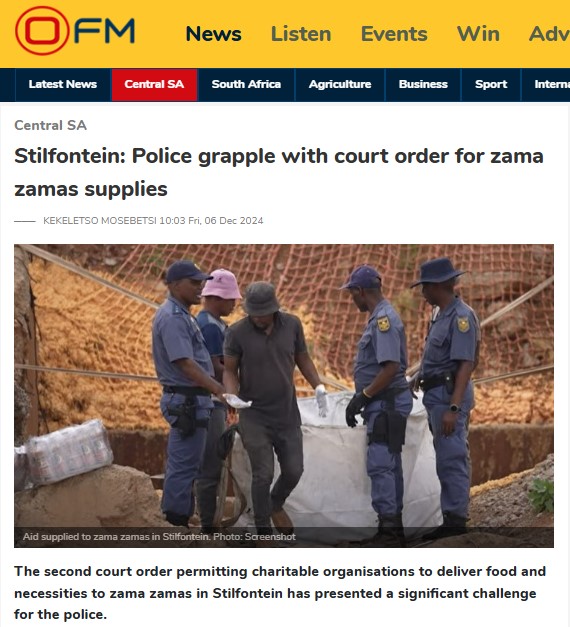This screenshot has height=627, width=570.
Task: Click the photo caption about Stilfontein aid
Action: coord(159,537)
